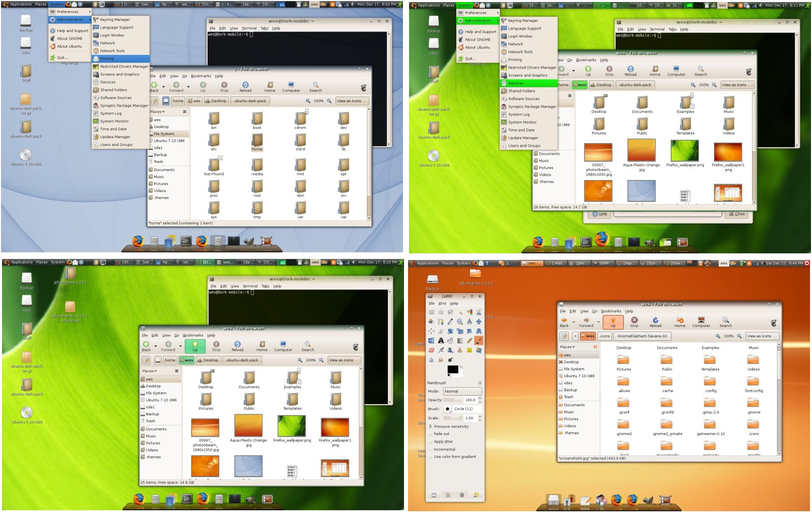Click the black foreground color swatch in GIMP

[x=453, y=370]
